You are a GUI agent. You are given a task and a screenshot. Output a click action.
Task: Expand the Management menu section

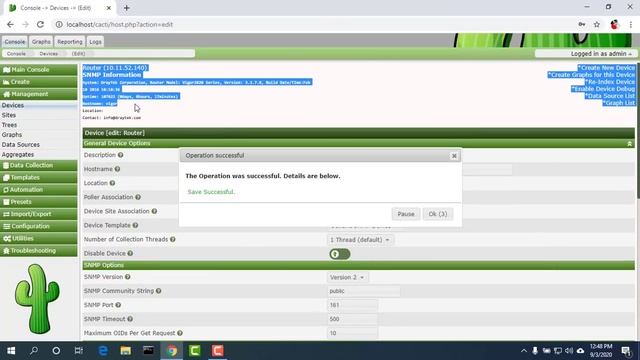pyautogui.click(x=39, y=94)
